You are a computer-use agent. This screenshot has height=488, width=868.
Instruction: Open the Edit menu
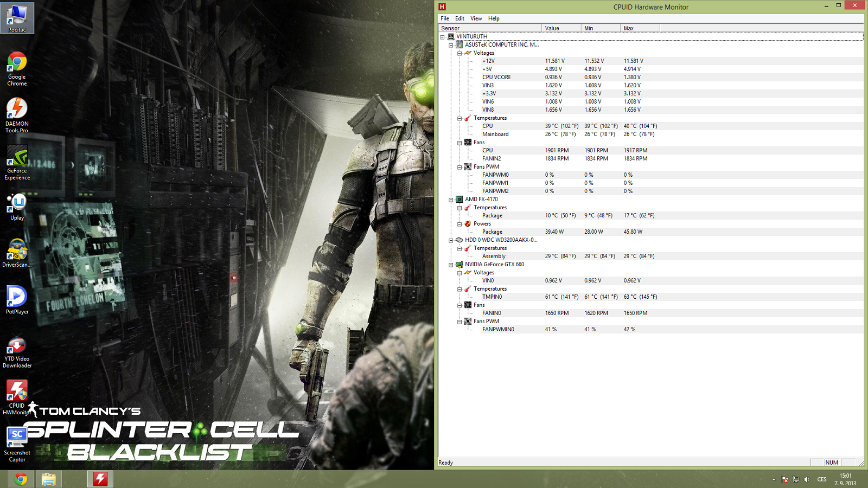[459, 18]
